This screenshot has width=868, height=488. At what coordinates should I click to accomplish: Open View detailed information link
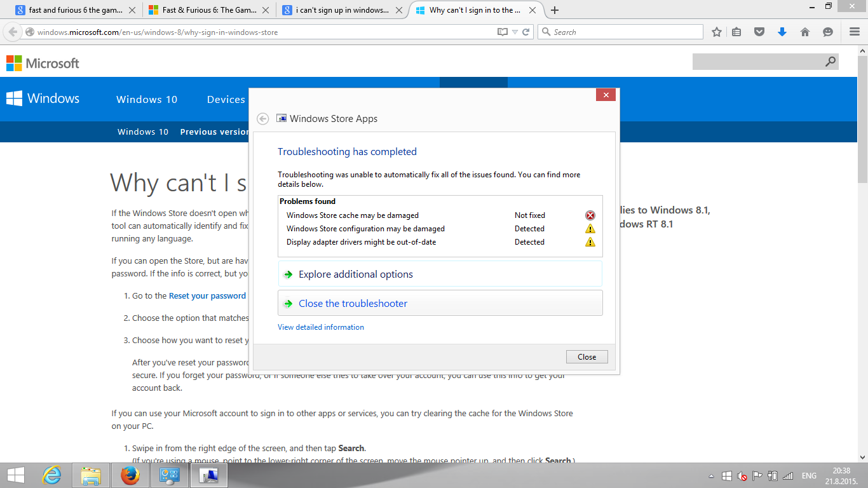point(321,327)
